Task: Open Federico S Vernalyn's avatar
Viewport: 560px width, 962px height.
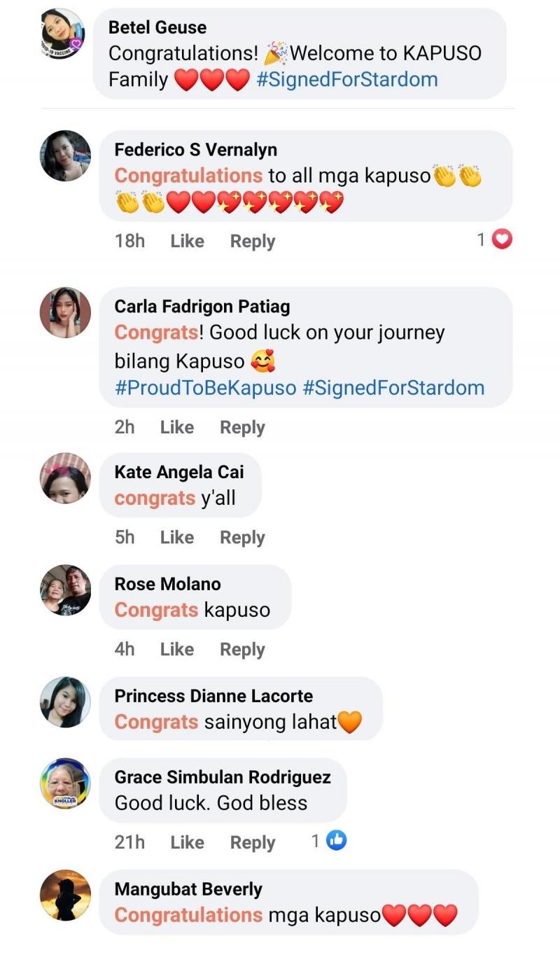Action: point(65,156)
